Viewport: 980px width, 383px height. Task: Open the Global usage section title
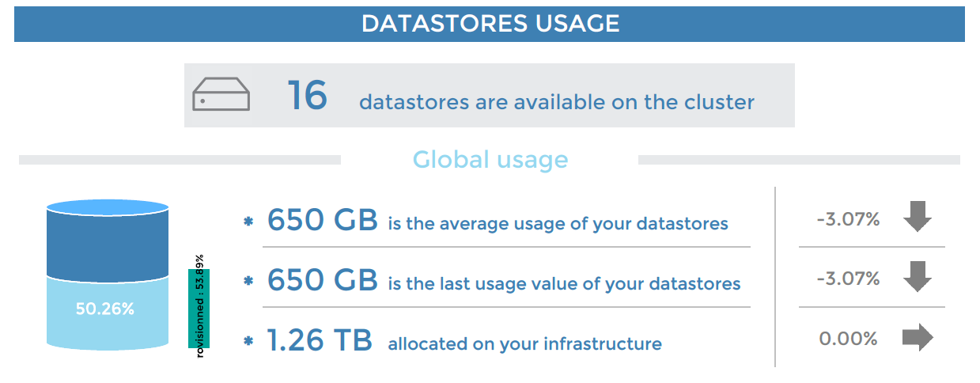490,160
